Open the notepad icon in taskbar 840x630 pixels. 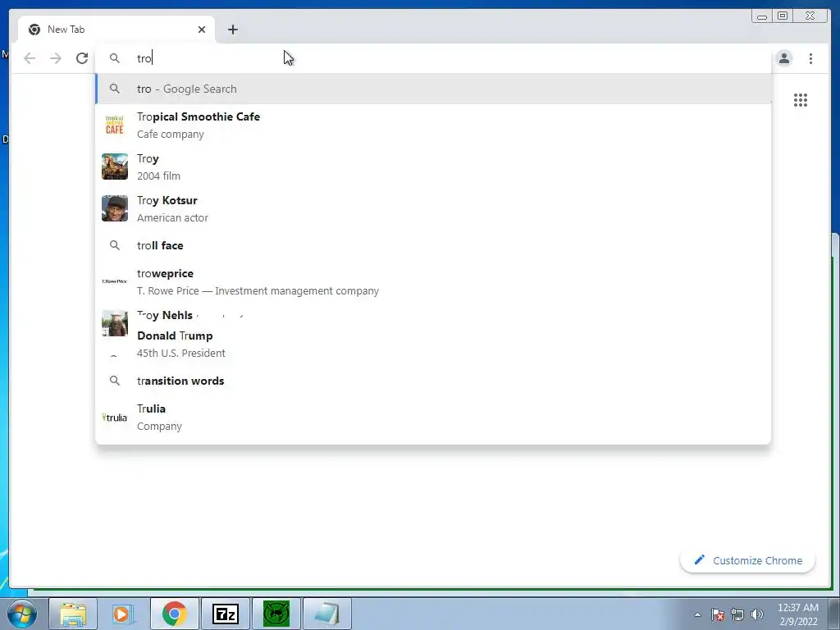pyautogui.click(x=326, y=614)
